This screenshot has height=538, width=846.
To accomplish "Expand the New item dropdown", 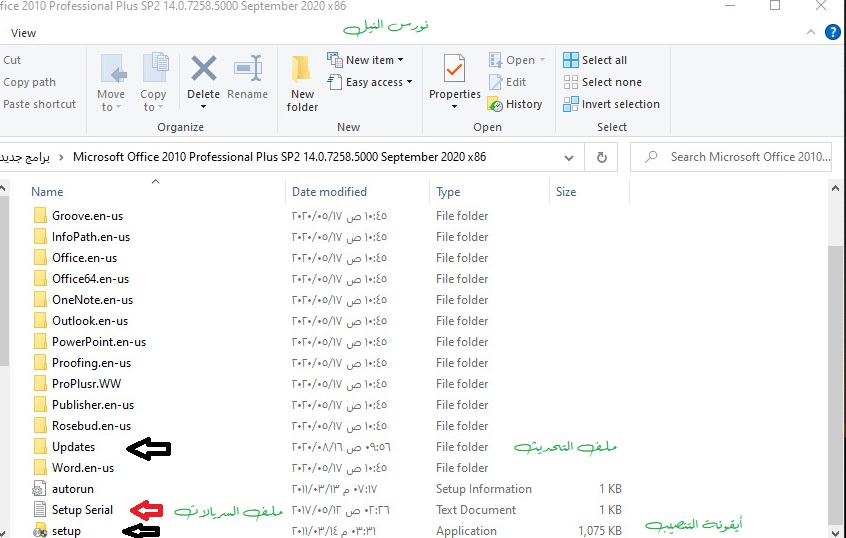I will click(x=375, y=60).
